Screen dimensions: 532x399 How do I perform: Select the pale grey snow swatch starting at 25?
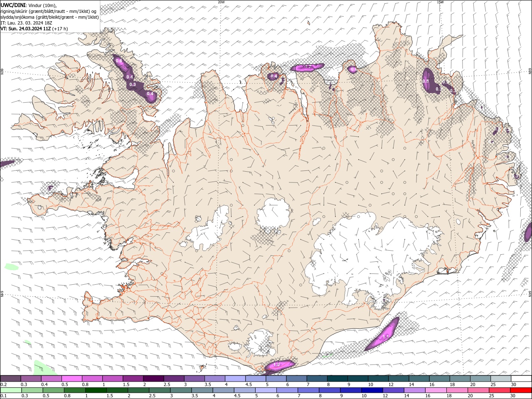pyautogui.click(x=501, y=379)
